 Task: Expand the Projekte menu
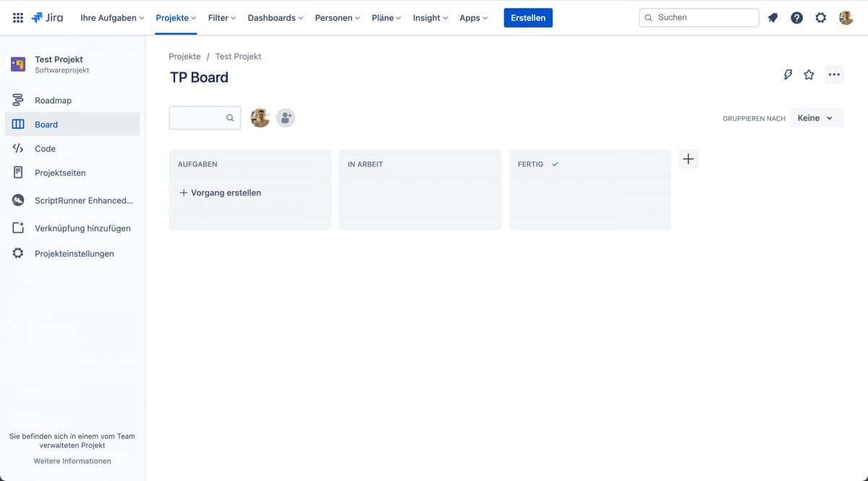(176, 17)
